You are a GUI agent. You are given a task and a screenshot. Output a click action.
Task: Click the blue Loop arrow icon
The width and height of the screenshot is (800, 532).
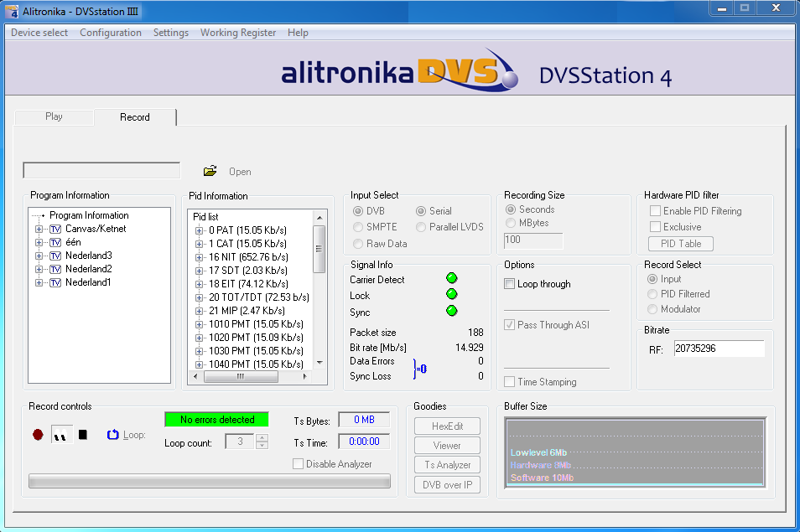pyautogui.click(x=113, y=435)
